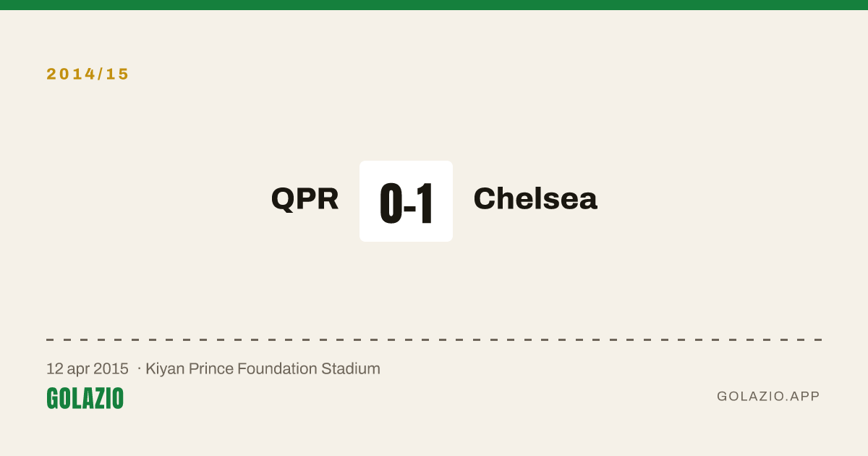
Task: Click the Kiyan Prince Foundation Stadium venue text
Action: (263, 368)
